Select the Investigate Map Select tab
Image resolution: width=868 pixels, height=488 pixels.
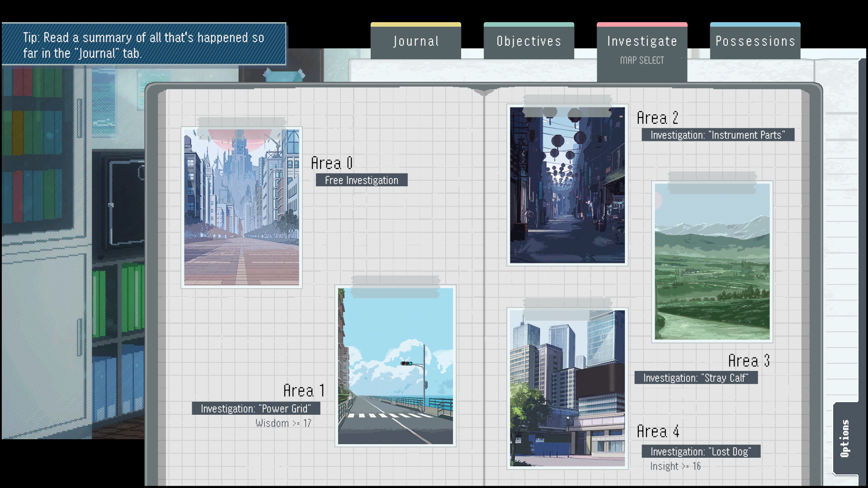tap(642, 50)
